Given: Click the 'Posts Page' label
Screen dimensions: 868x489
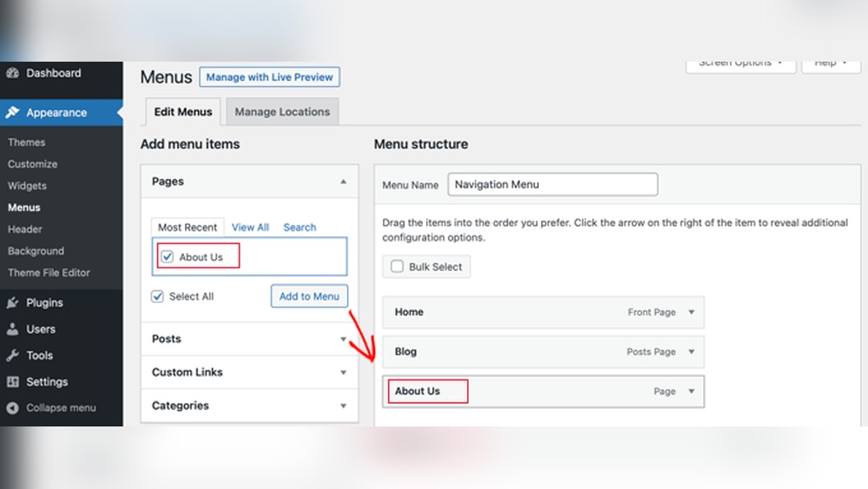Looking at the screenshot, I should [651, 352].
